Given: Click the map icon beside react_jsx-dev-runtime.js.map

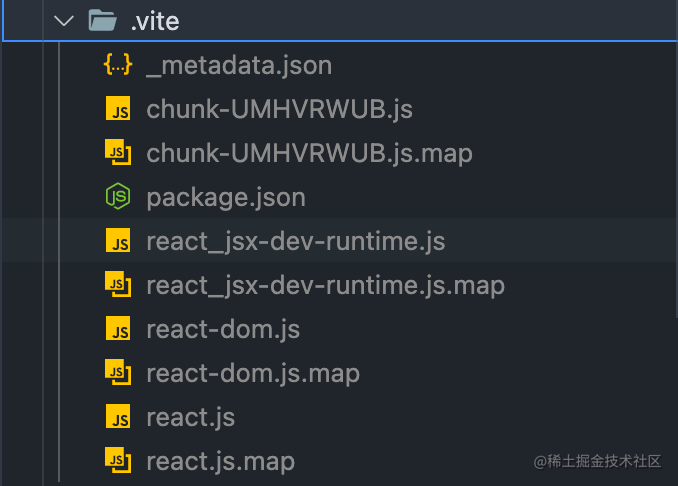Looking at the screenshot, I should (x=118, y=286).
